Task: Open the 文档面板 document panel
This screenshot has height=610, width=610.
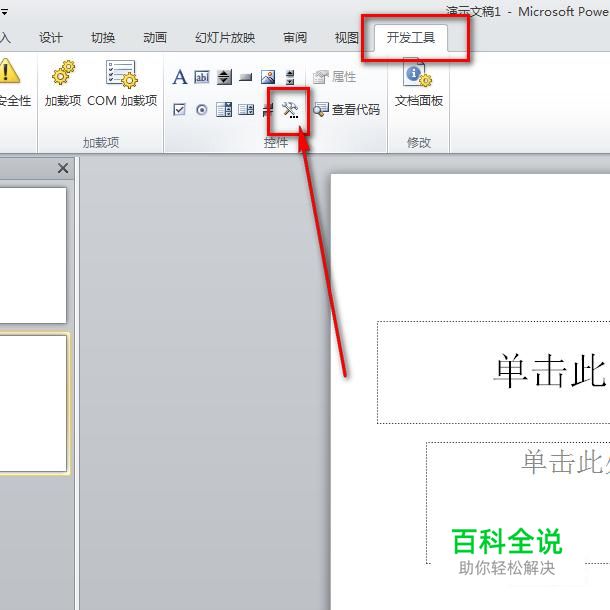Action: point(419,82)
